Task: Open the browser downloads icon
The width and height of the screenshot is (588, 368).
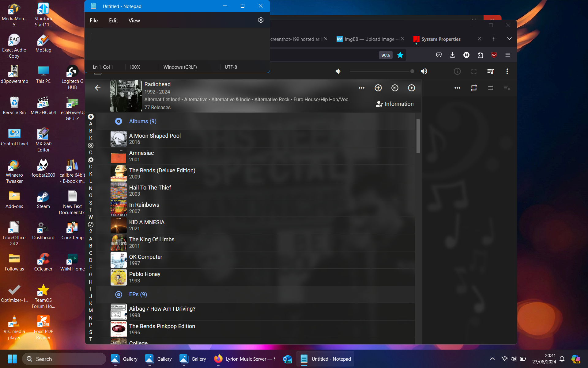Action: click(x=452, y=55)
